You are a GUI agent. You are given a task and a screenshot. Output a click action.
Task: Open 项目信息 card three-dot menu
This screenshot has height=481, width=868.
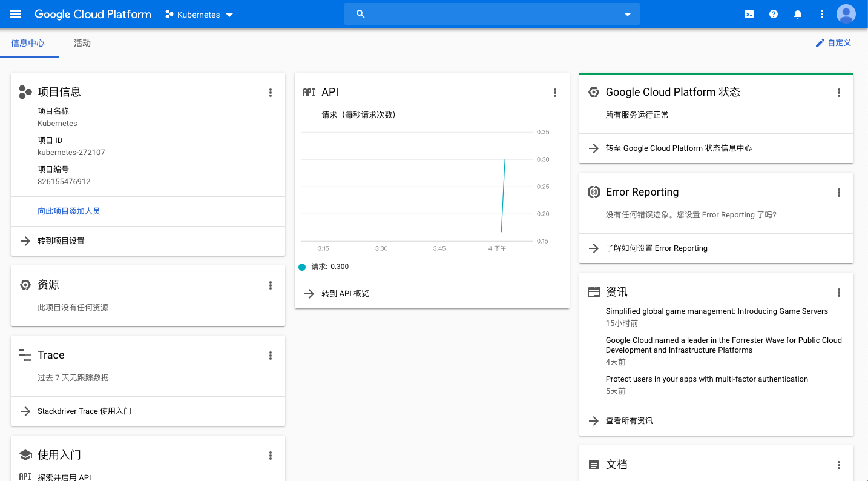271,93
